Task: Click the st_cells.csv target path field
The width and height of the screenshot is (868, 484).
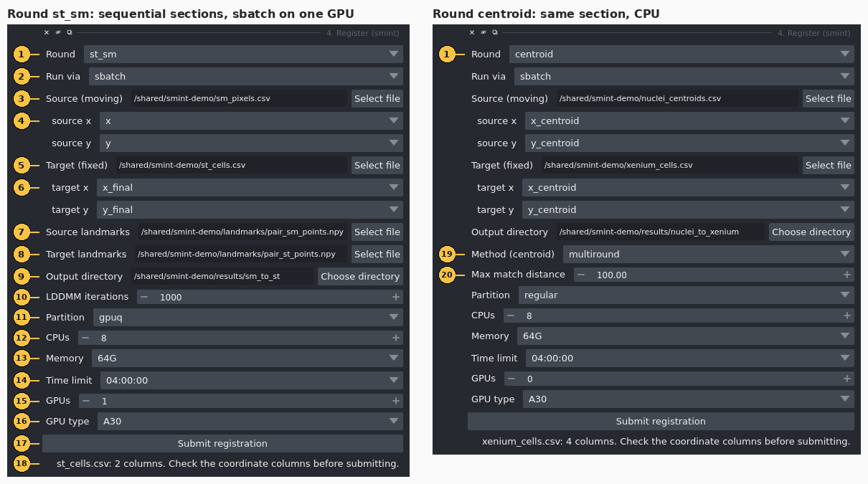Action: 231,165
